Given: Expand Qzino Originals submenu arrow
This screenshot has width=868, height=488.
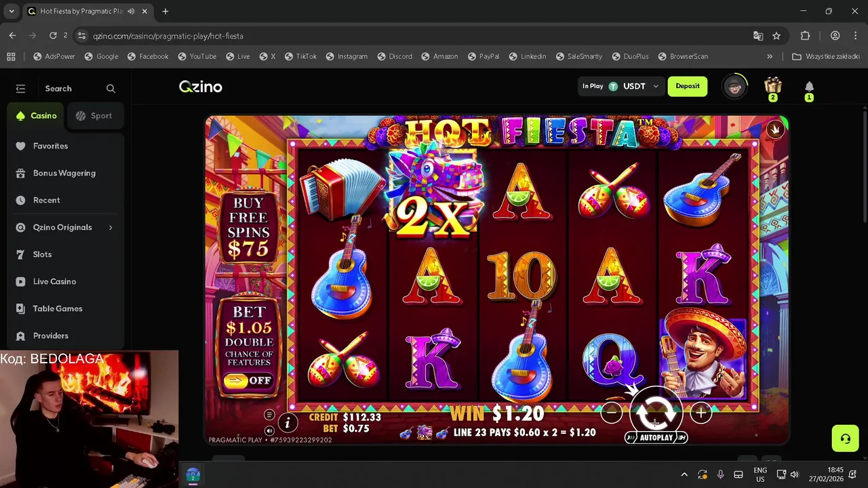Looking at the screenshot, I should pyautogui.click(x=111, y=227).
